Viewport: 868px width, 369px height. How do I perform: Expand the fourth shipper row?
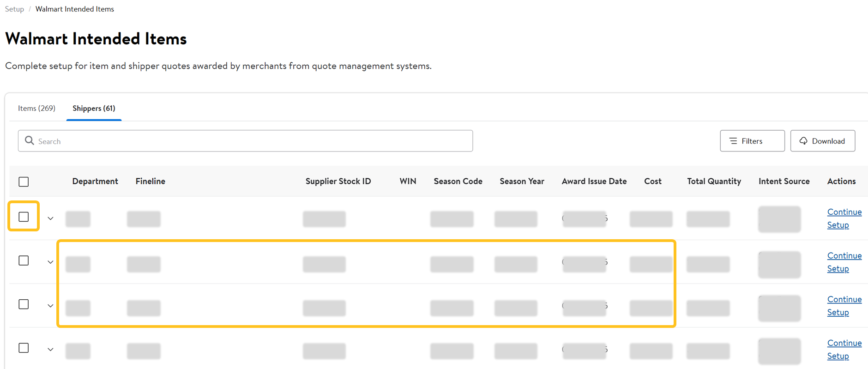(x=50, y=349)
